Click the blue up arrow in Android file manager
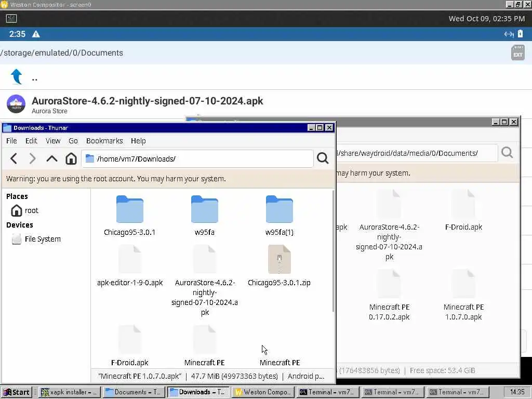This screenshot has height=399, width=532. point(16,76)
